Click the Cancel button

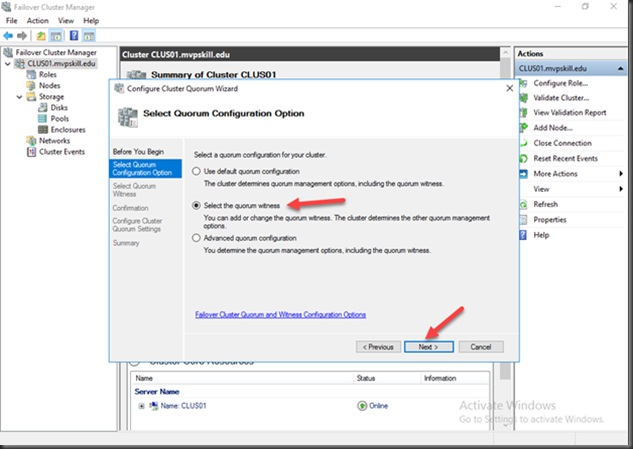pyautogui.click(x=481, y=347)
